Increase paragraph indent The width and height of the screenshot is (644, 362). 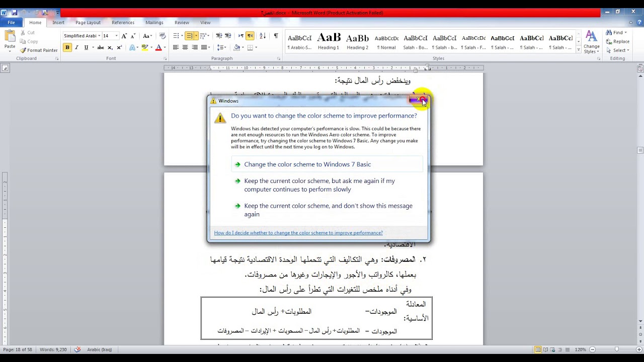click(x=228, y=36)
